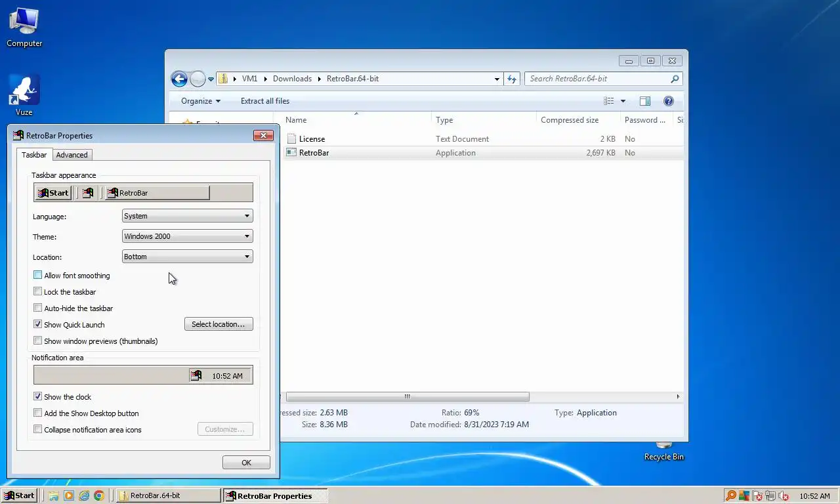Select the Taskbar tab

point(34,154)
